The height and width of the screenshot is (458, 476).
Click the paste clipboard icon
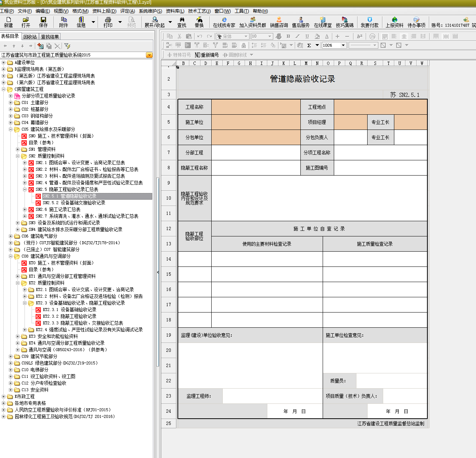pos(189,36)
